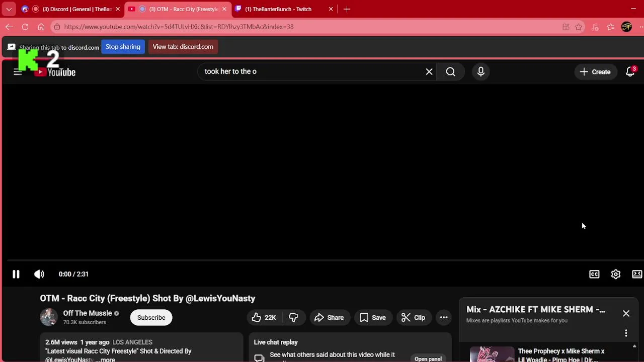Switch to TheBanterBunch Twitch tab
This screenshot has width=644, height=362.
tap(283, 9)
